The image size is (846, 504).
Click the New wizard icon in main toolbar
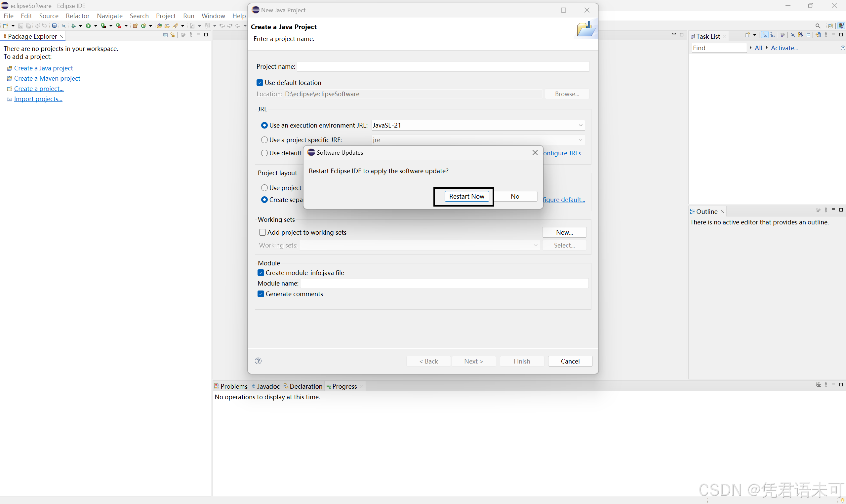coord(6,26)
